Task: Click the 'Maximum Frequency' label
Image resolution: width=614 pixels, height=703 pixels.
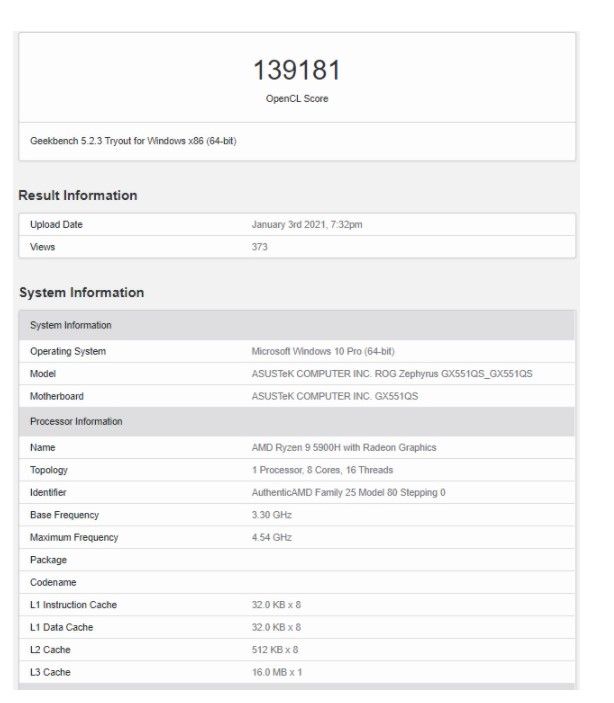Action: pos(74,537)
